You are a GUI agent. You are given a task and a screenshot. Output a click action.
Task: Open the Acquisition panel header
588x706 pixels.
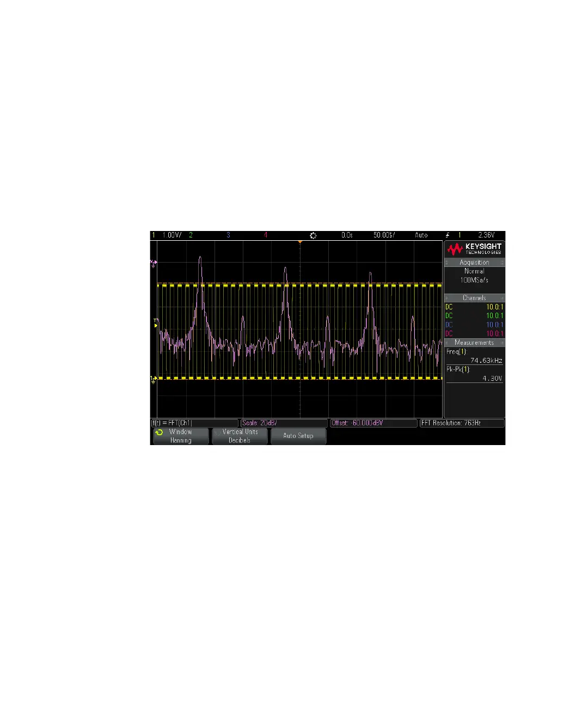click(474, 262)
